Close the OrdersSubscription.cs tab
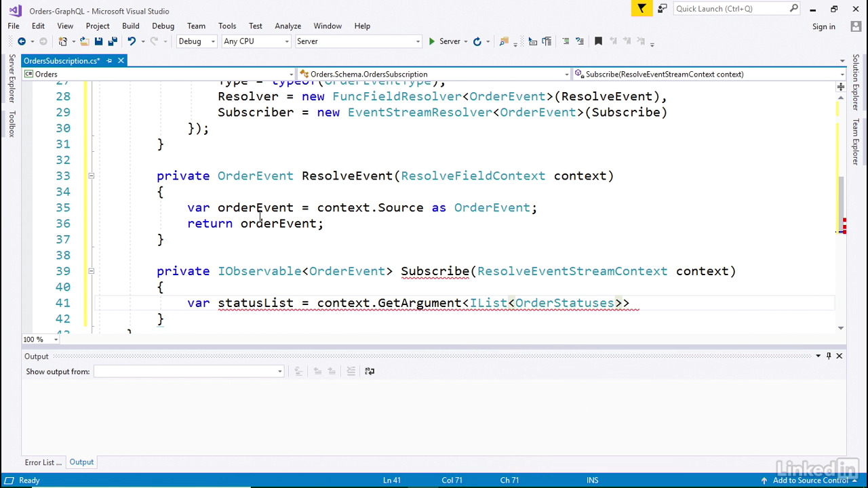Image resolution: width=868 pixels, height=488 pixels. (121, 61)
